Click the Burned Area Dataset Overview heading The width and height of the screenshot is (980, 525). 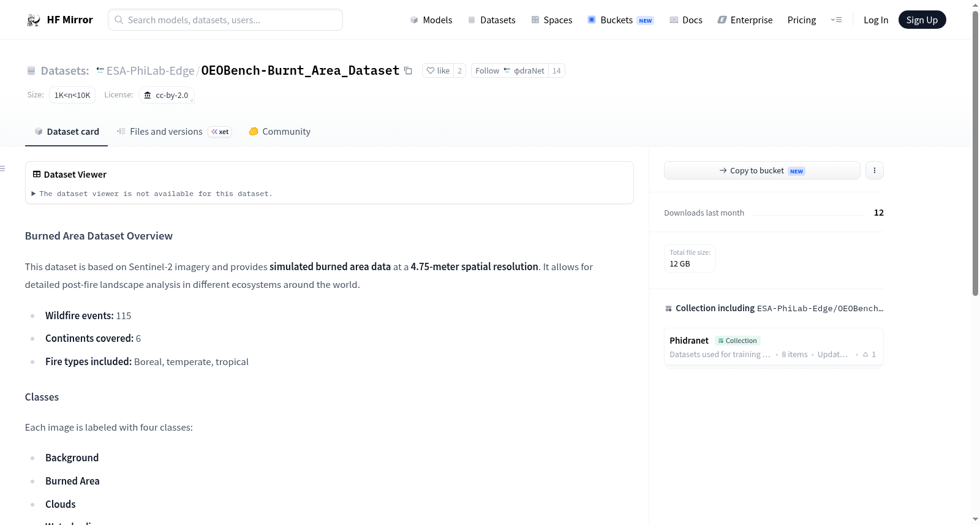pos(99,236)
